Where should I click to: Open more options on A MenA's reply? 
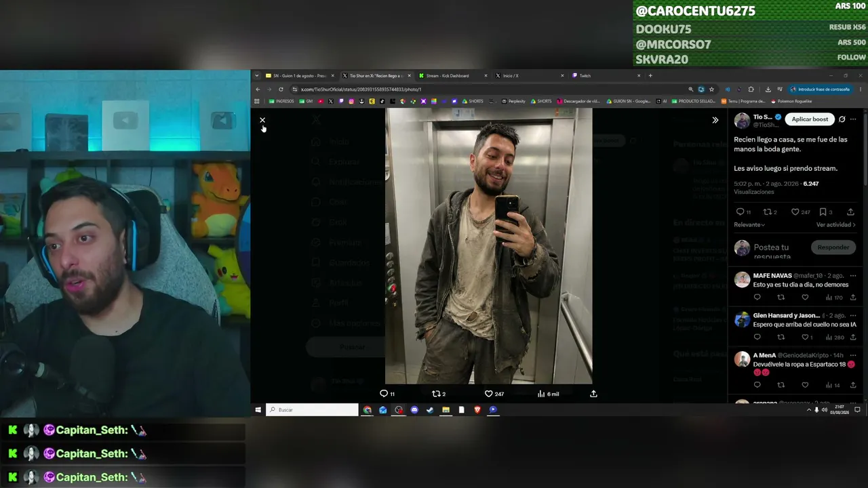[853, 355]
